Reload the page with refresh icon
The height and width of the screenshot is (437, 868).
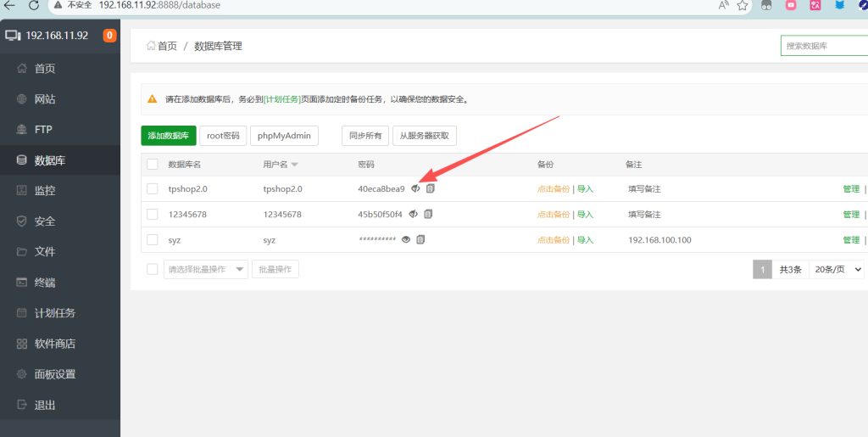pos(33,5)
